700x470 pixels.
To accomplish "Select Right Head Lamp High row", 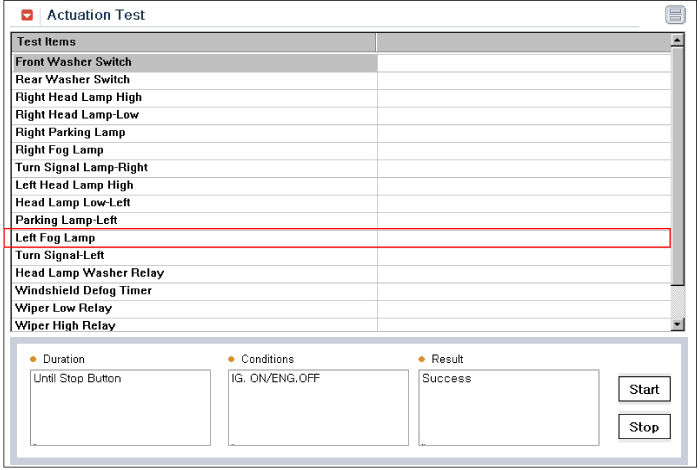I will [342, 97].
